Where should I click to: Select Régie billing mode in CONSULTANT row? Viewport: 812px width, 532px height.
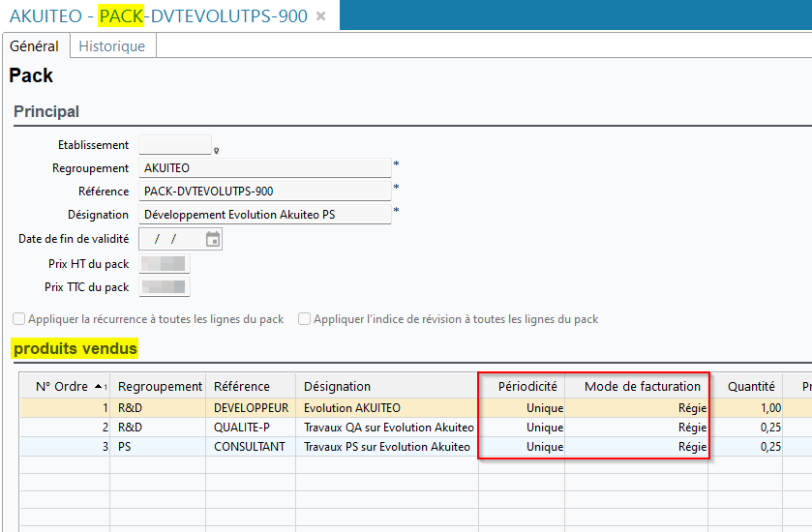pos(637,446)
